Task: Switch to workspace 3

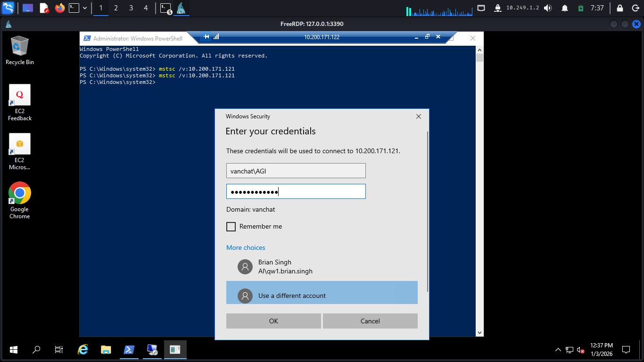Action: (131, 8)
